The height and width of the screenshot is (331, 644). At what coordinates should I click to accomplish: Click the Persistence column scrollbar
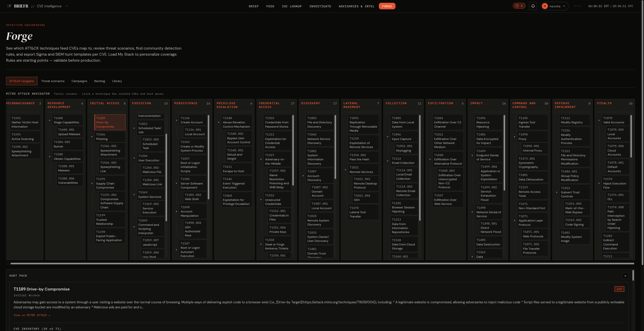209,157
